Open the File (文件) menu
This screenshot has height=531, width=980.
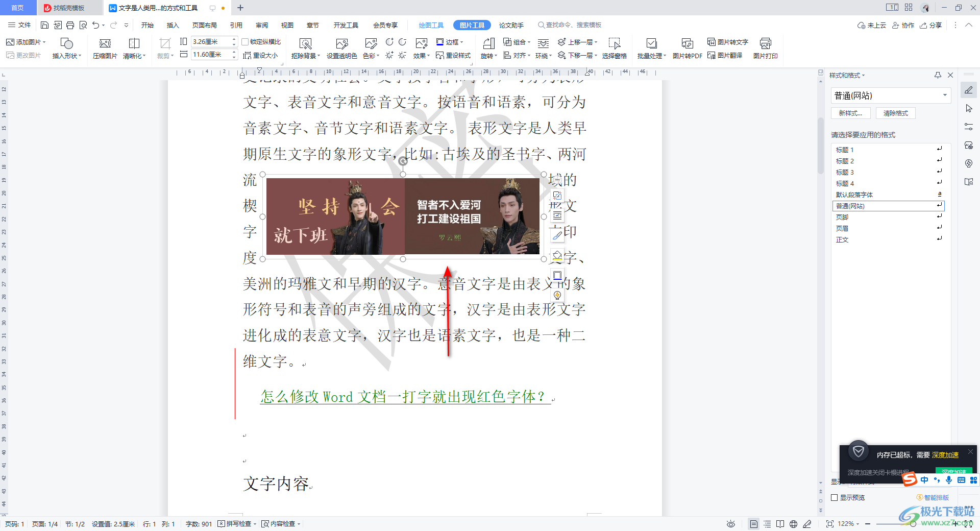pos(19,25)
